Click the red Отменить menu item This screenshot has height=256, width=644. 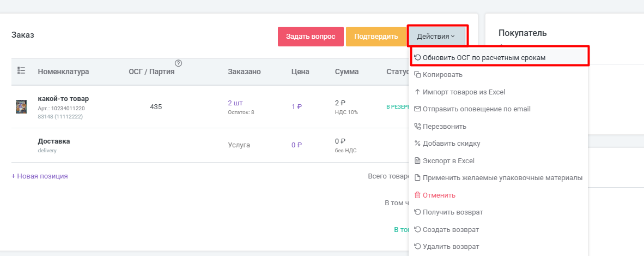coord(439,195)
